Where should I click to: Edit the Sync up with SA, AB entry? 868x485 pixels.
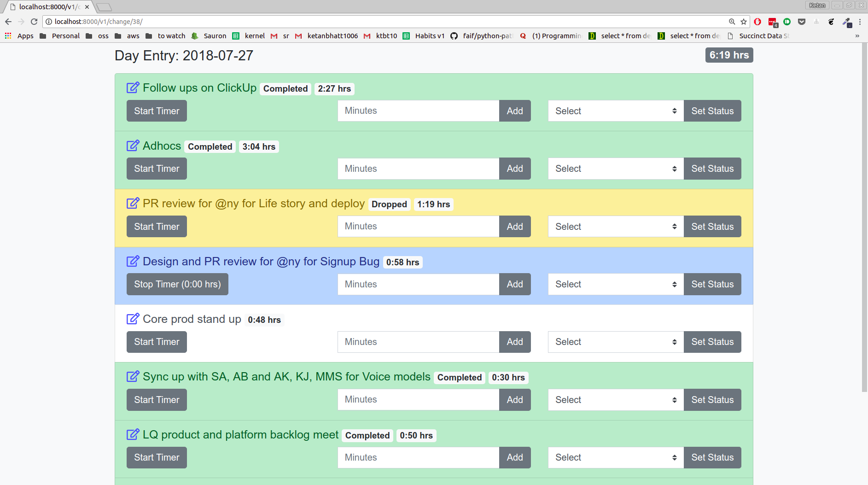(x=133, y=376)
